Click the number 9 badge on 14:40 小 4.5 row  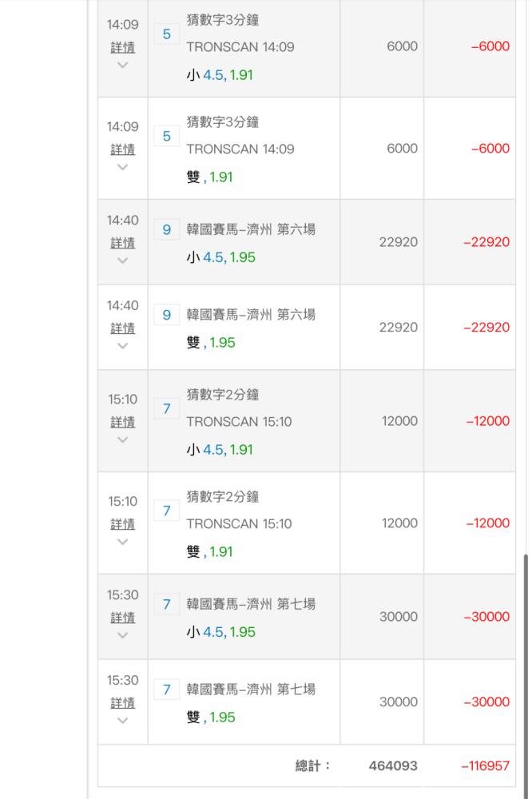point(167,230)
